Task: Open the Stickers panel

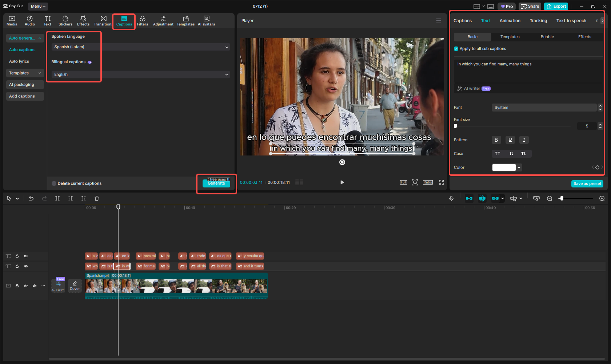Action: pyautogui.click(x=65, y=21)
